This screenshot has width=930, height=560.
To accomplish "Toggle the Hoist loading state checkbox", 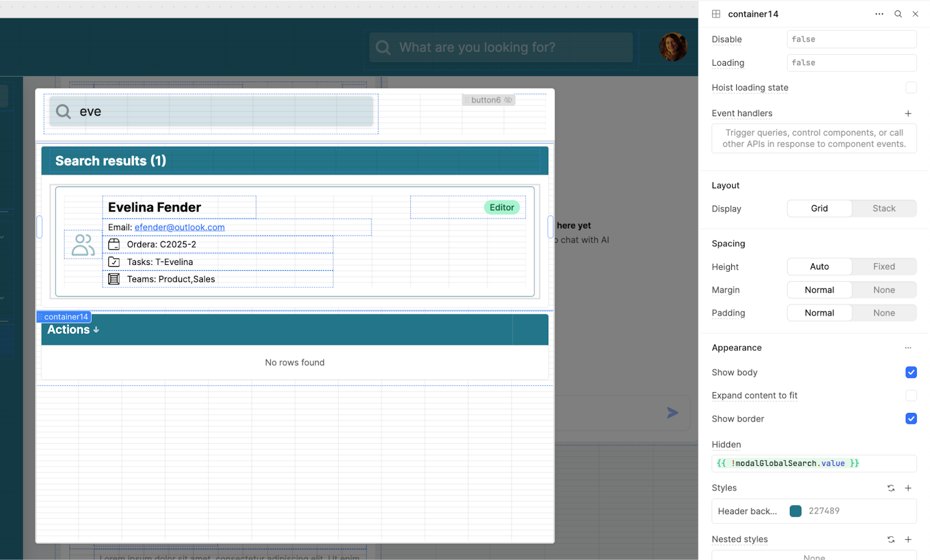I will (x=911, y=88).
